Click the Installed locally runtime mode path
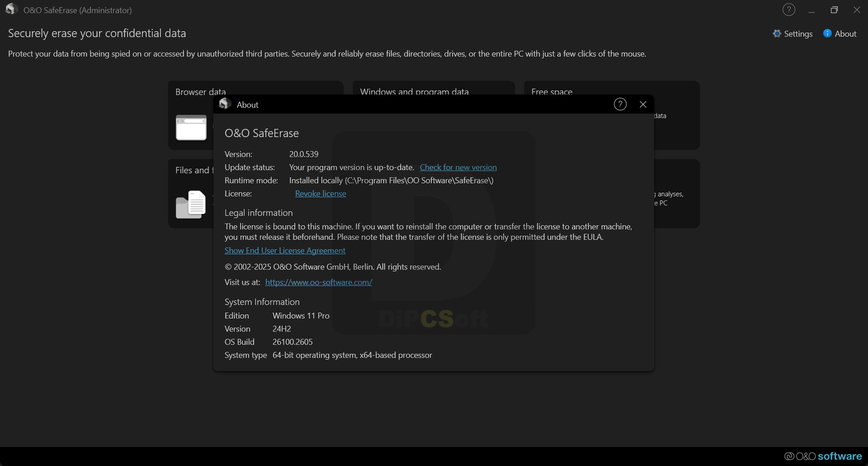 tap(391, 181)
